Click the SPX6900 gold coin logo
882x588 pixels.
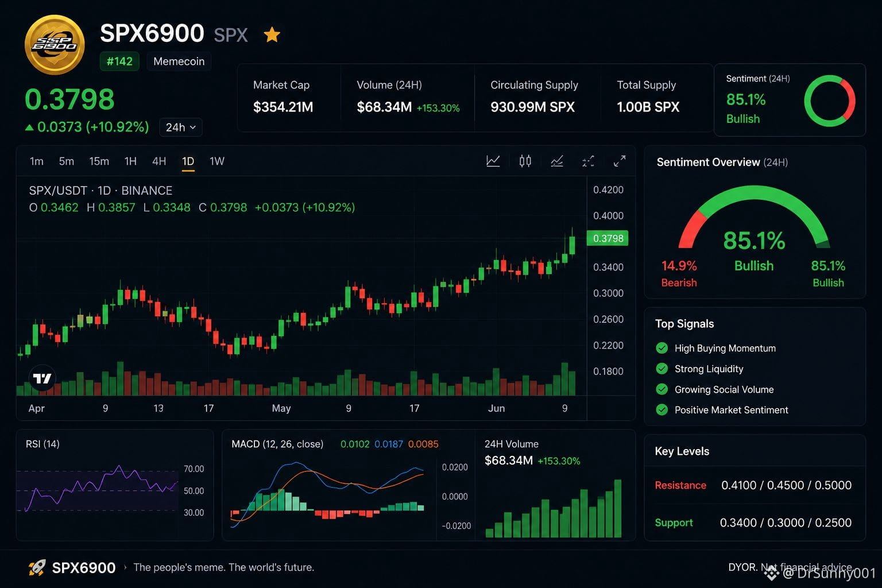tap(55, 45)
